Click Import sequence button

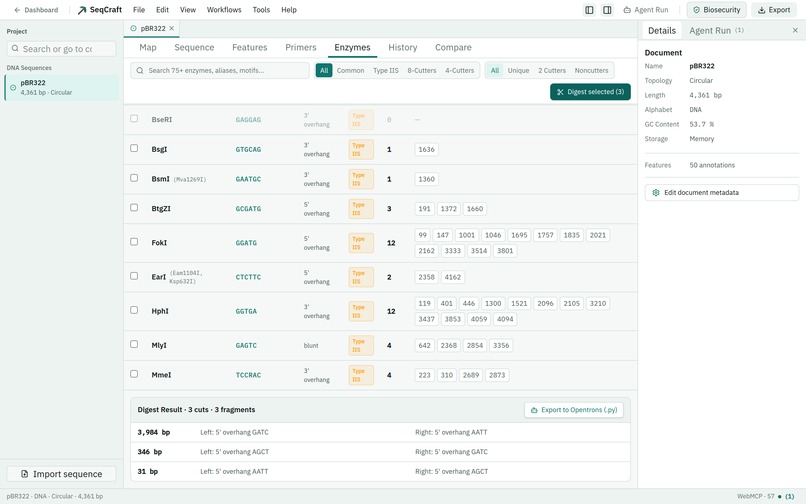point(62,474)
